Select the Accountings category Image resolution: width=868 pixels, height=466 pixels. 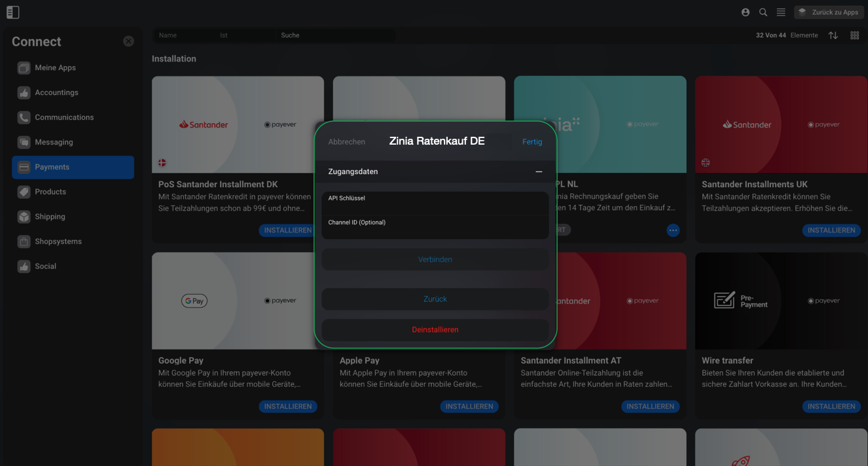73,93
